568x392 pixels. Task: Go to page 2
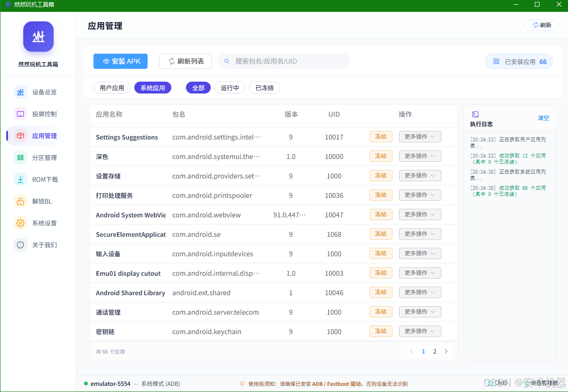pyautogui.click(x=435, y=351)
